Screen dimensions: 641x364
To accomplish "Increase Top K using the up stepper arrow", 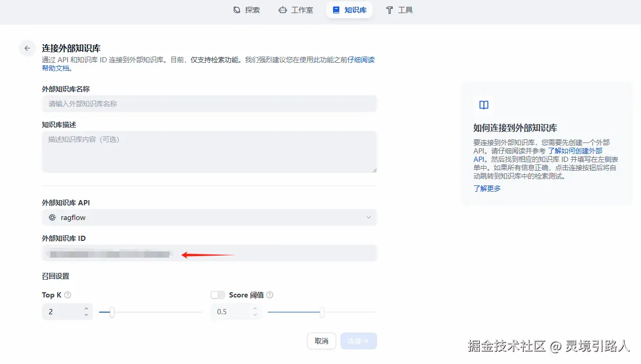I will [86, 309].
